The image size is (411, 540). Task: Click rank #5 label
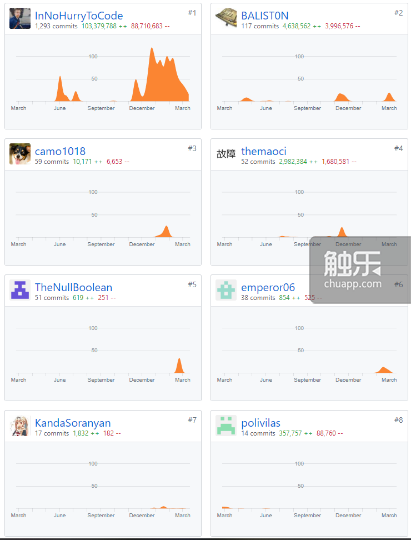pyautogui.click(x=192, y=284)
